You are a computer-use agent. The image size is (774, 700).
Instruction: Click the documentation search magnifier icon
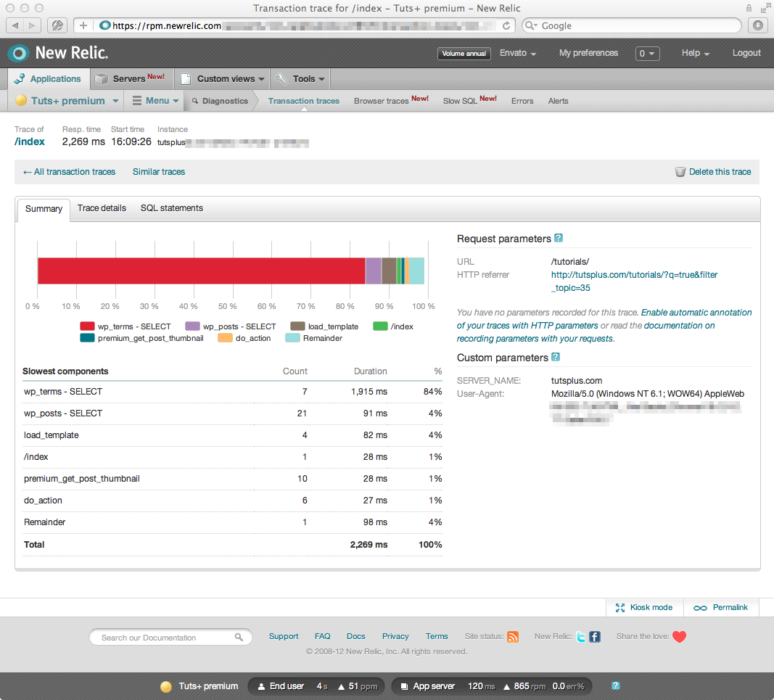pos(239,637)
